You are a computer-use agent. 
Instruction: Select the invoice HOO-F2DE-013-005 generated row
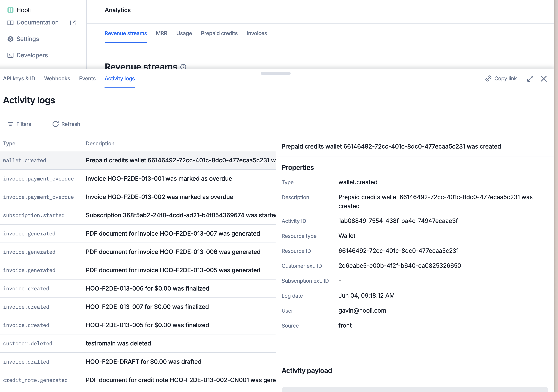pos(138,270)
